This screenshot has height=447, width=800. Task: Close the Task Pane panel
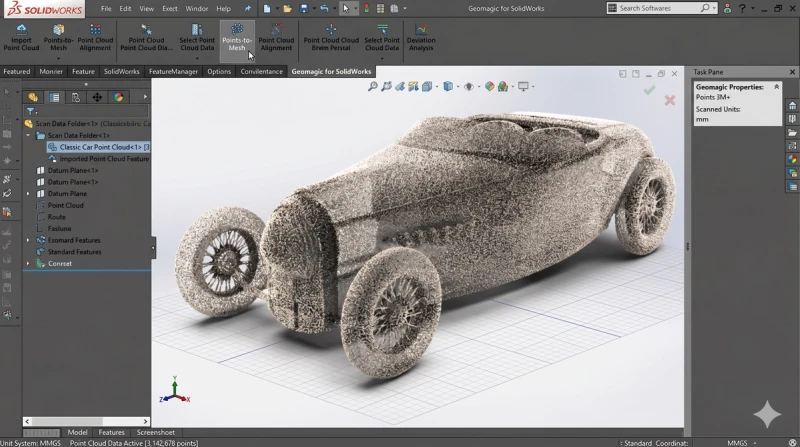792,72
